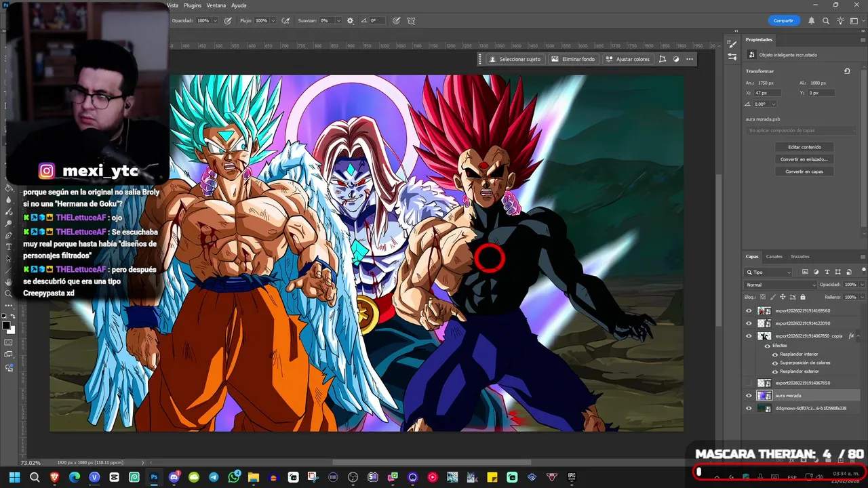Show hidden layer export20260219191406​7850

[749, 383]
